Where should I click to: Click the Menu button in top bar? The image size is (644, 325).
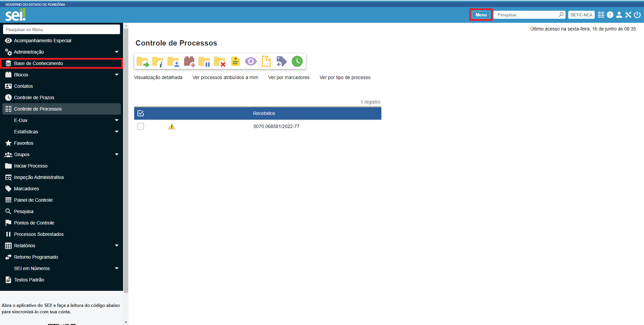[x=481, y=15]
